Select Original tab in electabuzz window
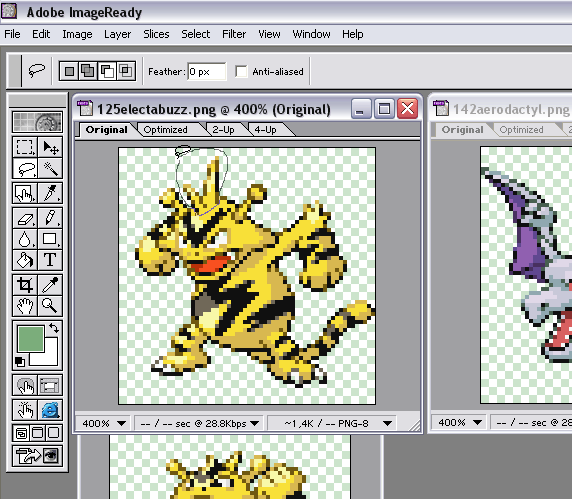The image size is (572, 499). pos(107,130)
